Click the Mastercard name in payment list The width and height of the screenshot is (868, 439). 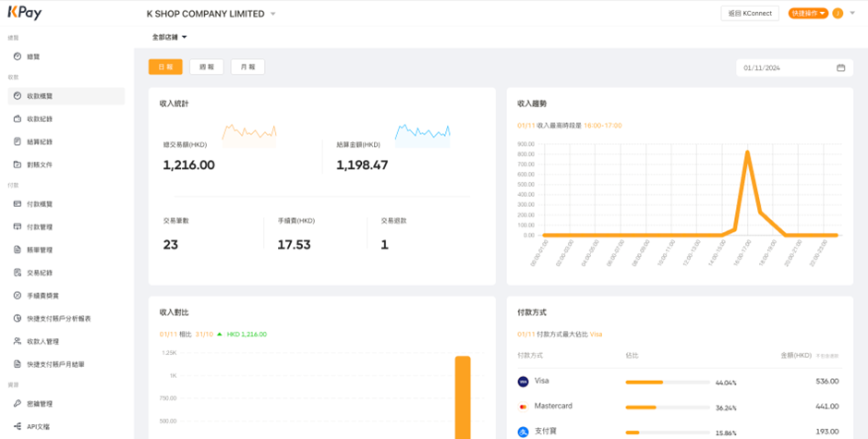point(553,406)
